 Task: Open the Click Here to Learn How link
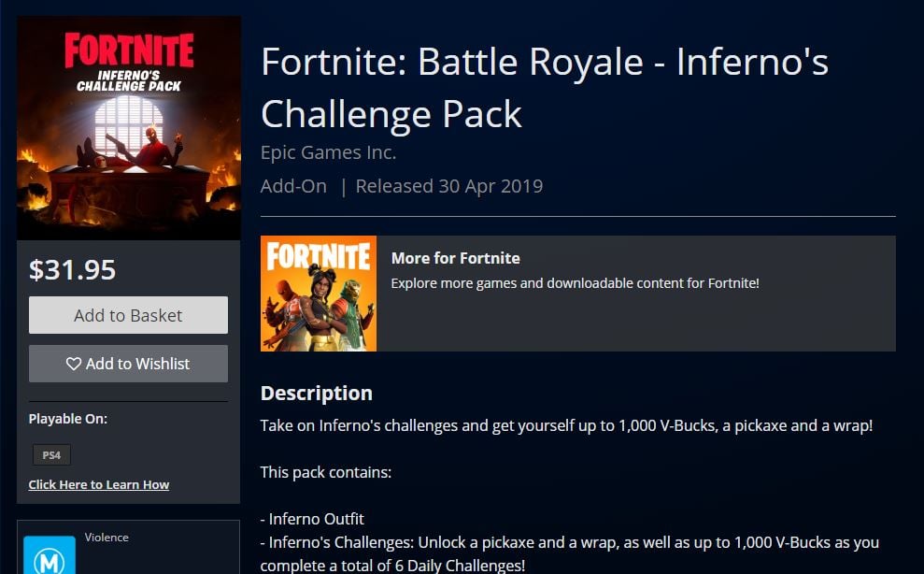pos(98,484)
